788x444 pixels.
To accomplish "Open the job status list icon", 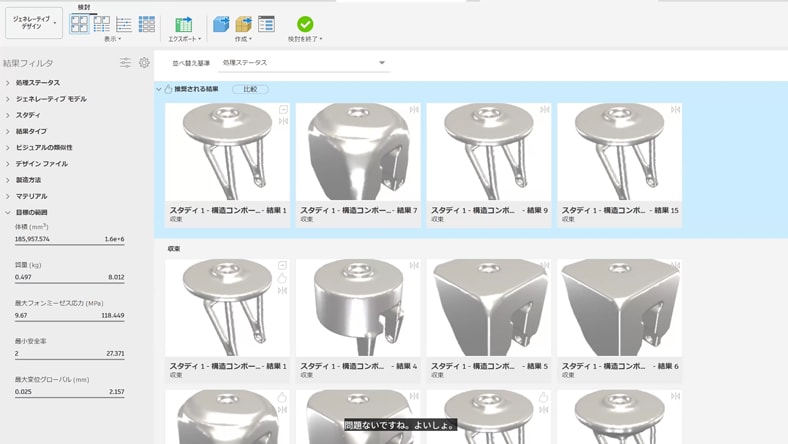I will tap(266, 24).
